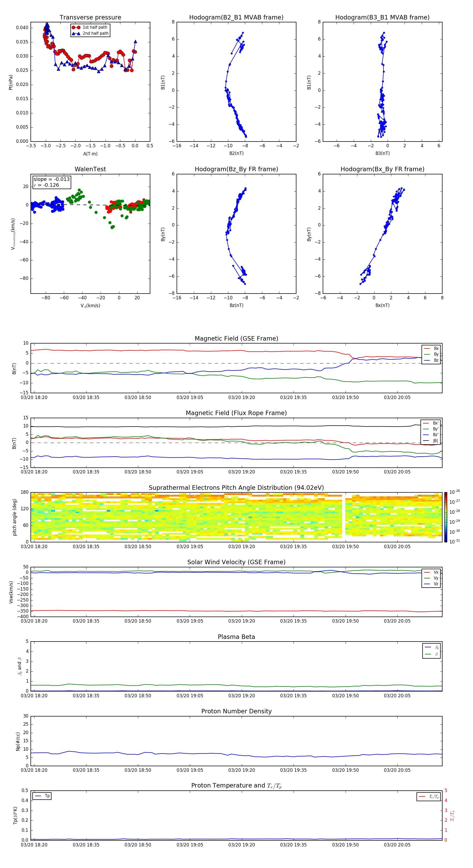Click the 'Pt(nPa)' y-axis label
This screenshot has width=473, height=868.
[11, 82]
